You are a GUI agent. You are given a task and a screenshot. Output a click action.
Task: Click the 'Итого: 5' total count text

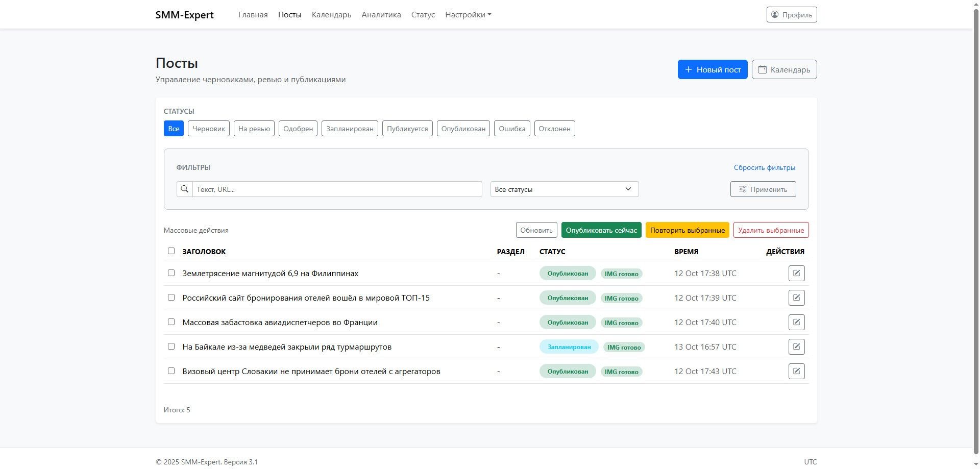pos(177,410)
